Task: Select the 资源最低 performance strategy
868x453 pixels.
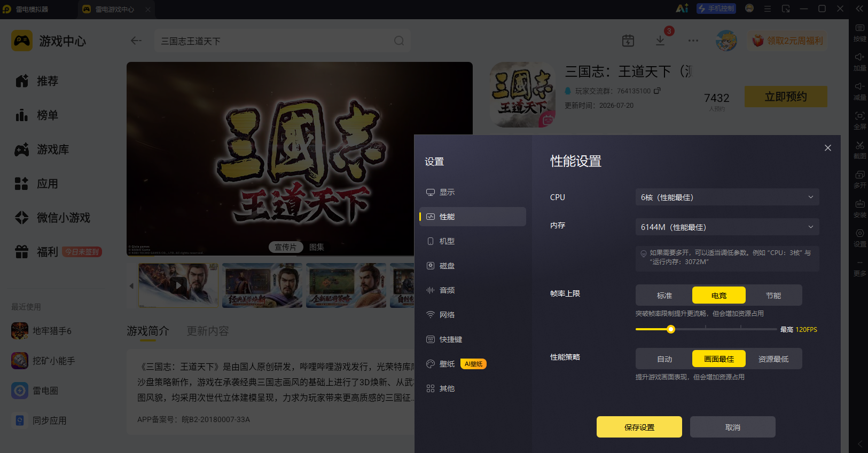Action: point(773,359)
